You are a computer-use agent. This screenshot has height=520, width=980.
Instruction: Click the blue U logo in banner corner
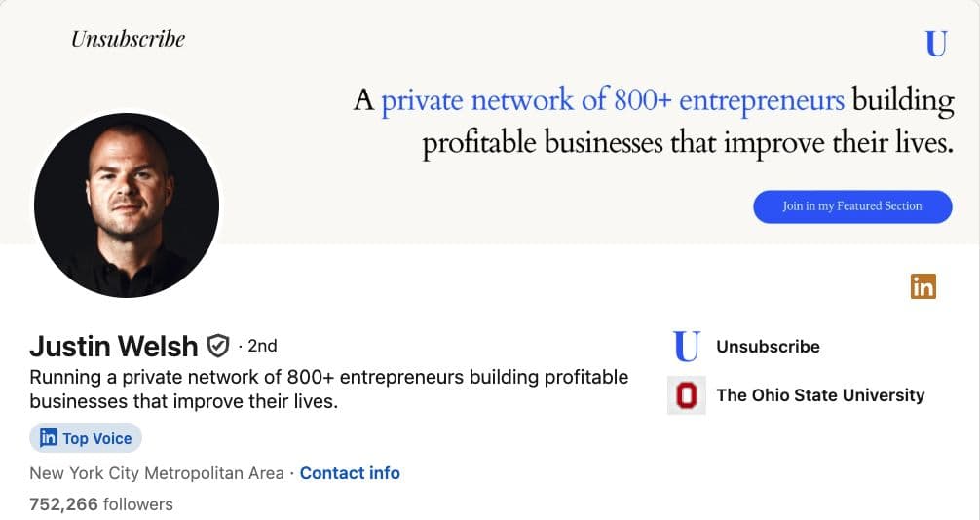(x=936, y=44)
